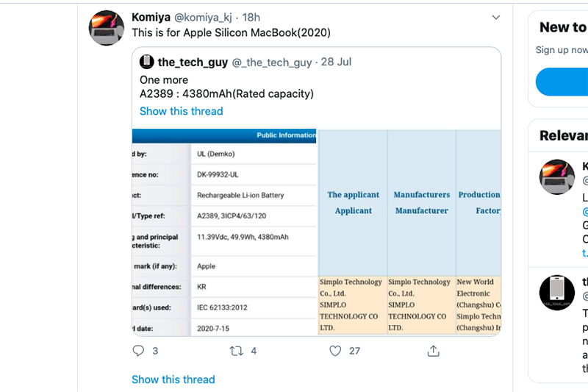Open the tweet options chevron menu

(496, 17)
